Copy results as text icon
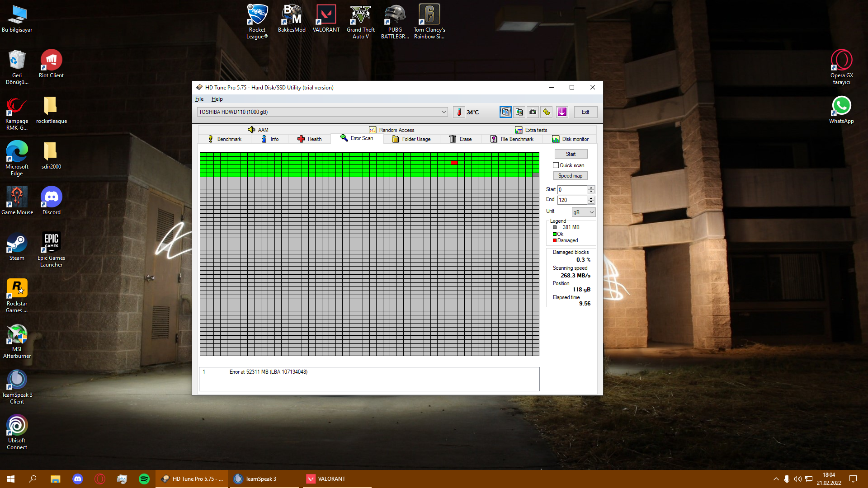868x488 pixels. click(x=505, y=112)
